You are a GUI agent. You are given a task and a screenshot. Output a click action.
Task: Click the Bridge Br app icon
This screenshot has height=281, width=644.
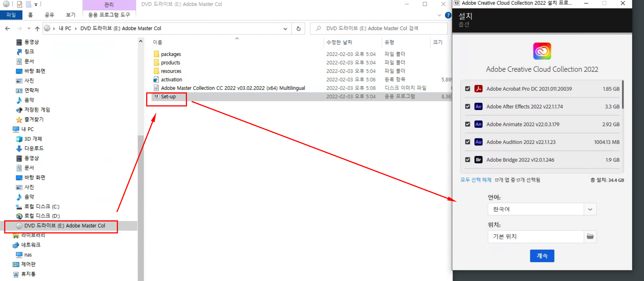coord(478,159)
